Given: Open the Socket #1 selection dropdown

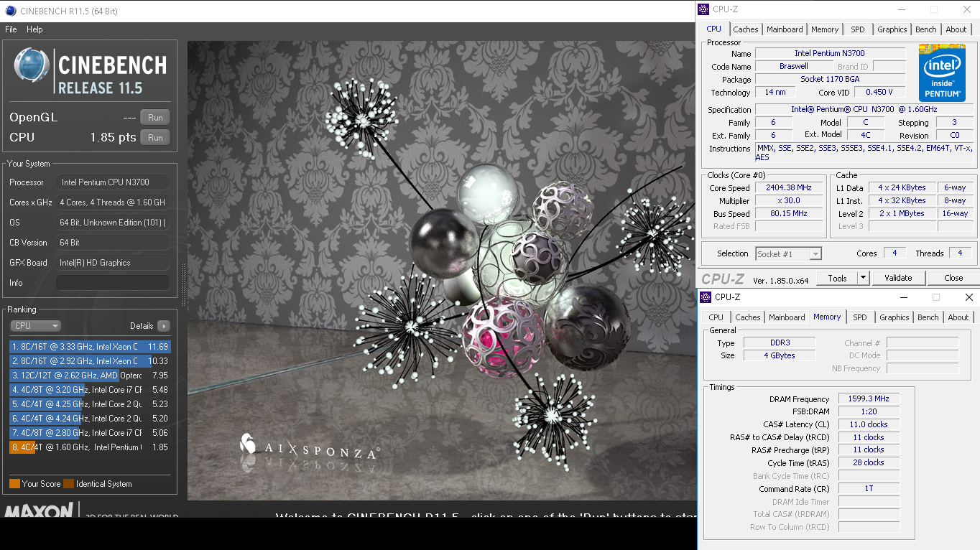Looking at the screenshot, I should (x=788, y=253).
